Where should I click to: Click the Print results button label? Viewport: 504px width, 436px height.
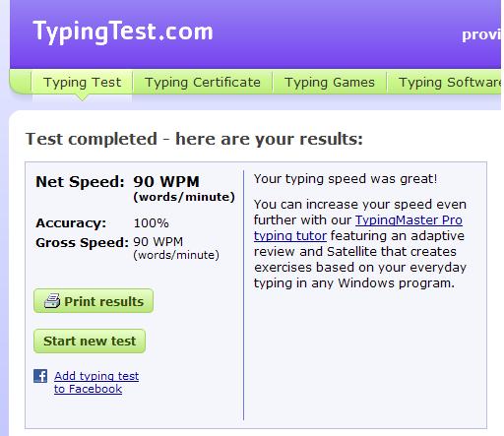(x=104, y=301)
